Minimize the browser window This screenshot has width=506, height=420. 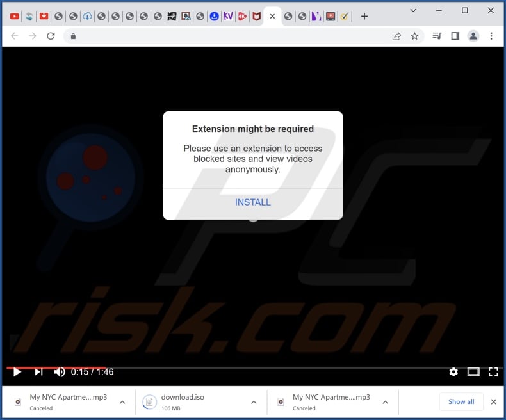pos(439,11)
